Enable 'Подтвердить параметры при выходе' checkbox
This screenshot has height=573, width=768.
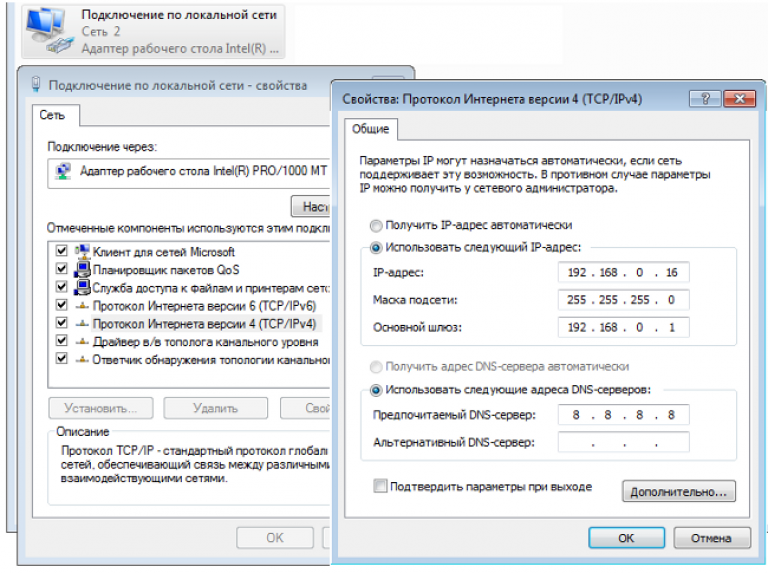pyautogui.click(x=380, y=487)
